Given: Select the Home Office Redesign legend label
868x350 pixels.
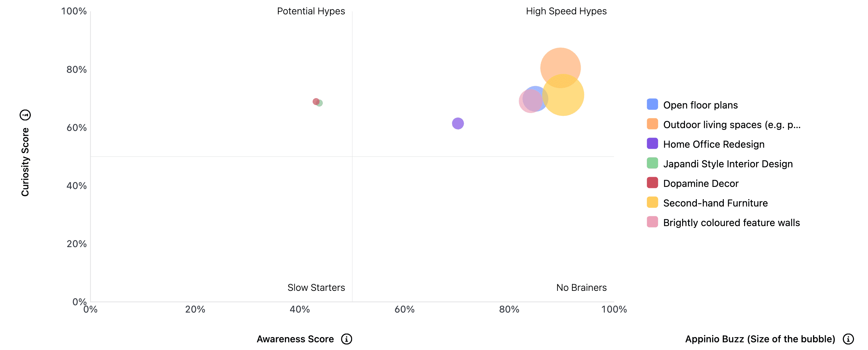Looking at the screenshot, I should point(714,144).
